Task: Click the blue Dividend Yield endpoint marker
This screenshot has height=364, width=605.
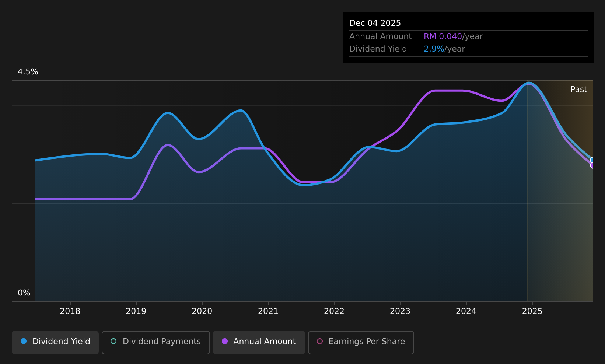Action: coord(593,160)
